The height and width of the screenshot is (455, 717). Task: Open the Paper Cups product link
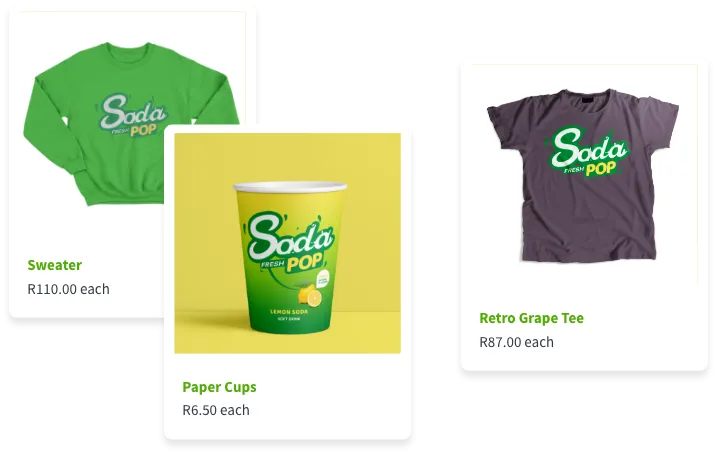pyautogui.click(x=219, y=387)
